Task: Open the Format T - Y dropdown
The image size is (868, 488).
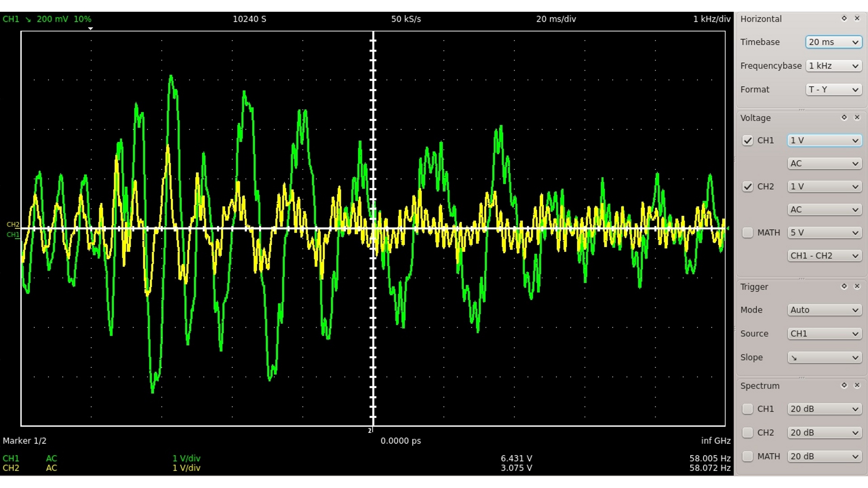Action: click(x=833, y=89)
